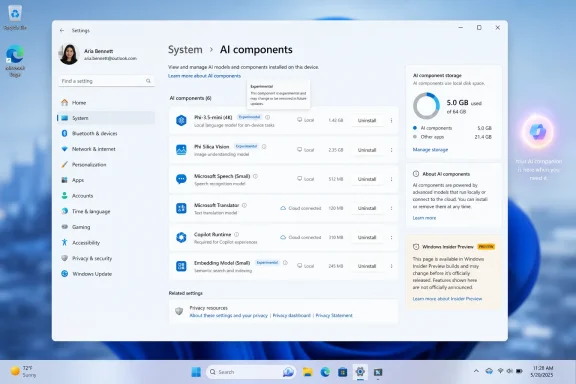Click the info icon next to Embedding Model

click(x=285, y=263)
